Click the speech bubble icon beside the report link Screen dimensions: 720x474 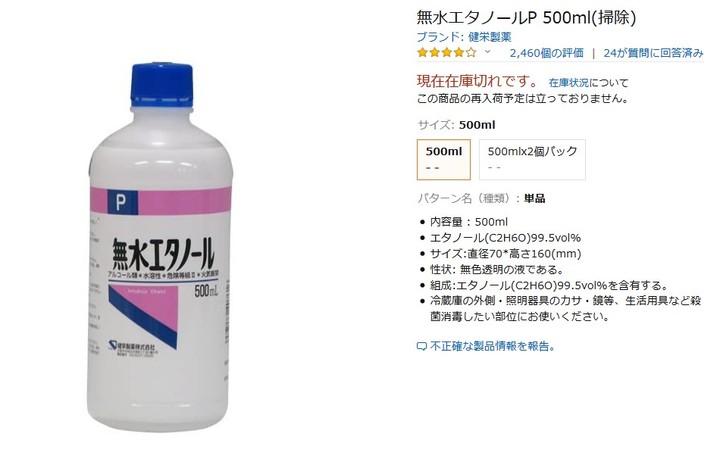pyautogui.click(x=422, y=347)
